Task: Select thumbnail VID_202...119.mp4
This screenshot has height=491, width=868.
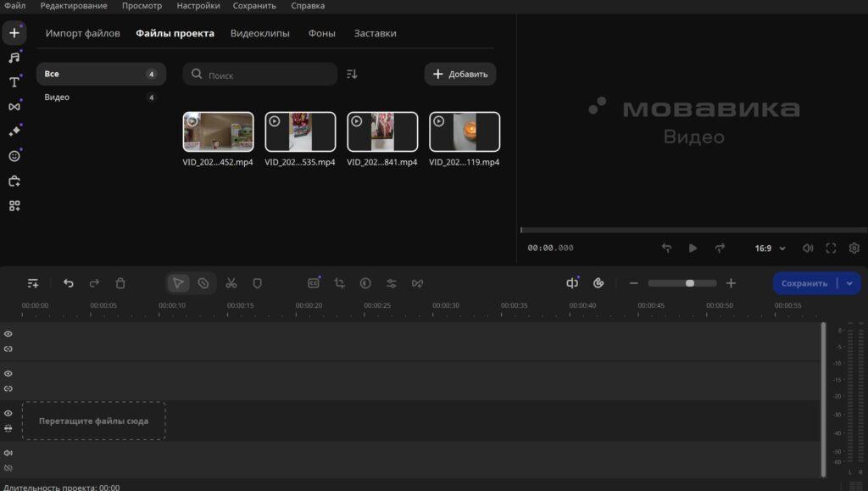Action: [465, 131]
